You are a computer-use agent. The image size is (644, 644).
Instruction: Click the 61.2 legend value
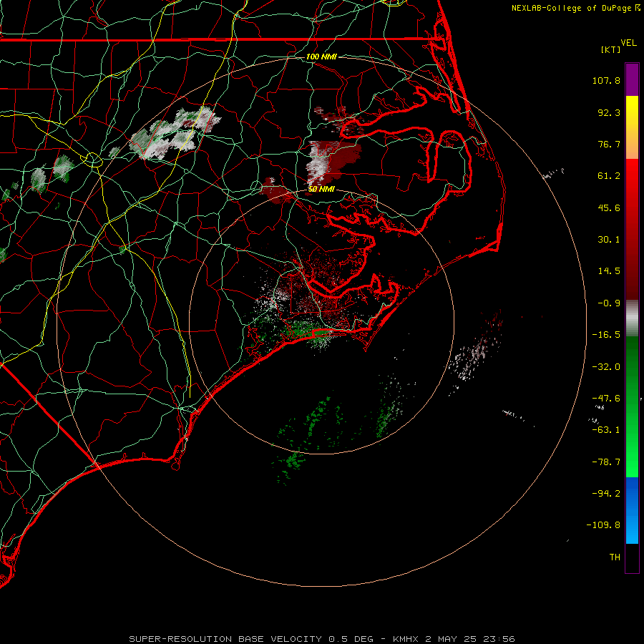coord(609,176)
